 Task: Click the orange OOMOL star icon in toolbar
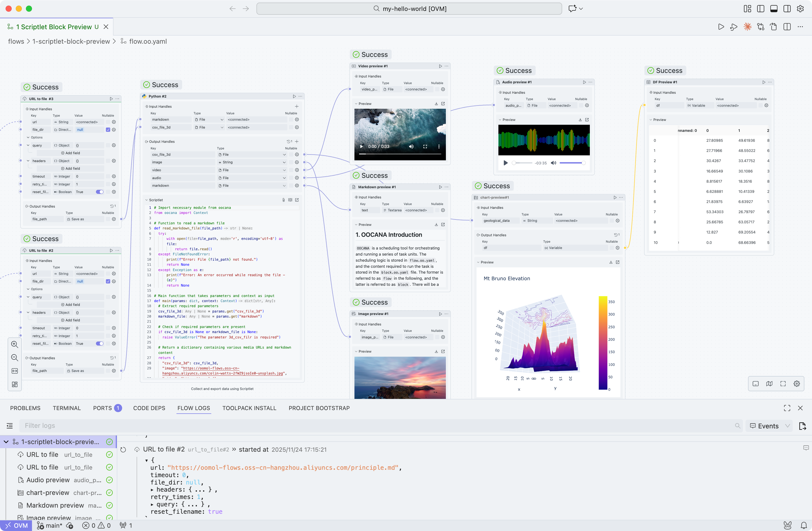[747, 27]
